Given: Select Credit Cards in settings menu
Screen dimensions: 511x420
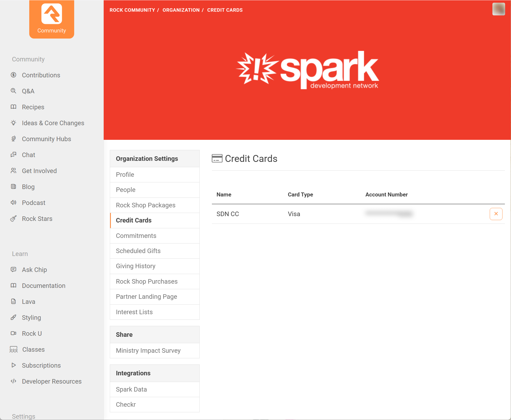Looking at the screenshot, I should 155,220.
